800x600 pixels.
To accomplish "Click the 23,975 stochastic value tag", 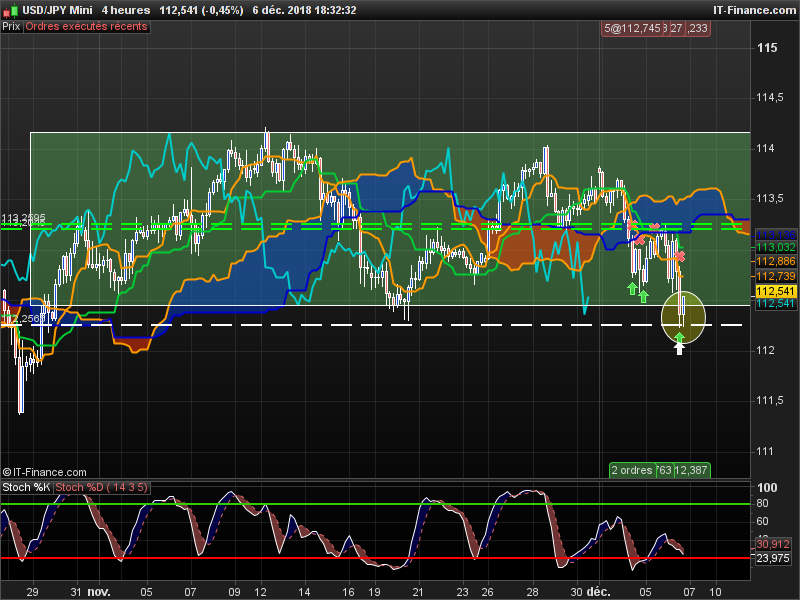I will (773, 558).
